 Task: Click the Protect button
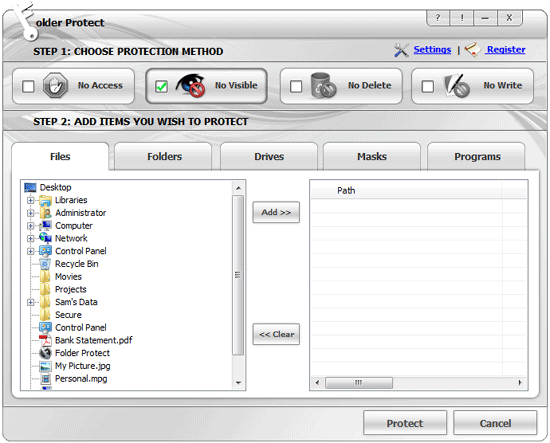tap(405, 423)
